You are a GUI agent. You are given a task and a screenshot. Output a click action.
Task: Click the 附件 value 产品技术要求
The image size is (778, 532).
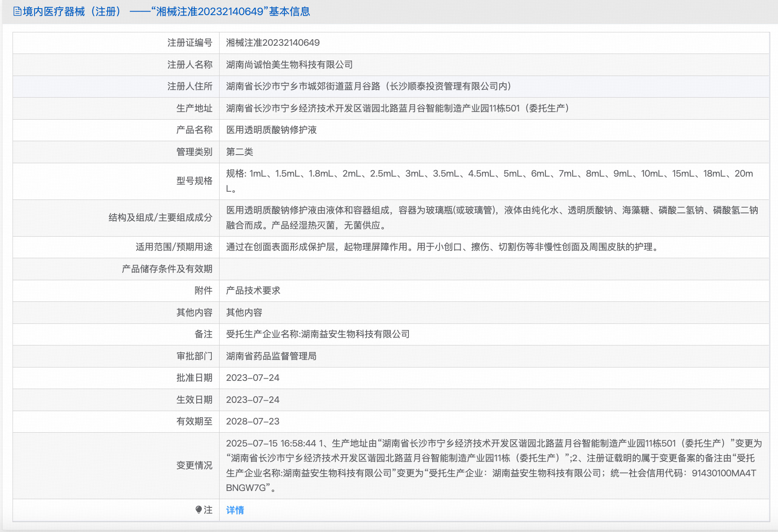coord(253,291)
